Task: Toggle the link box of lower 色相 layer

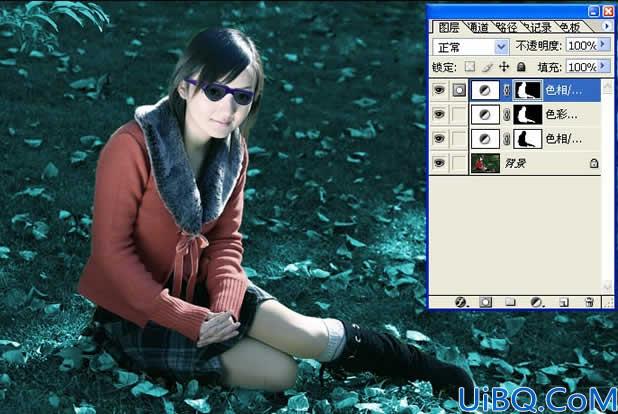Action: [459, 138]
